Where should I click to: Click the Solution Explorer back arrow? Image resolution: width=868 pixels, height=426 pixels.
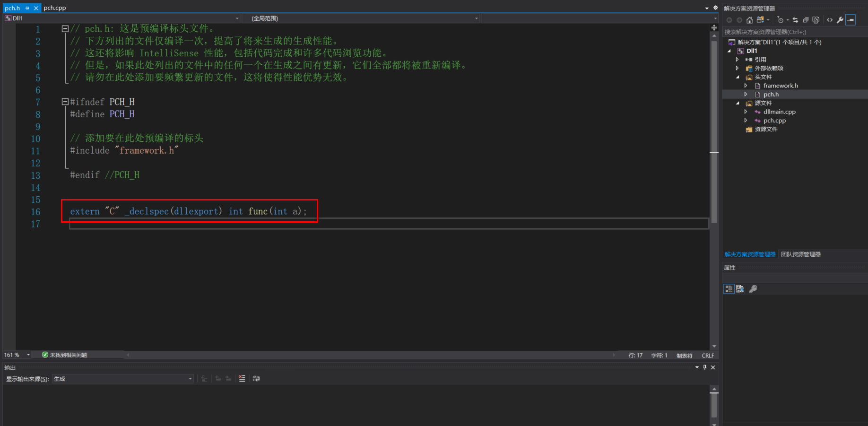point(729,20)
